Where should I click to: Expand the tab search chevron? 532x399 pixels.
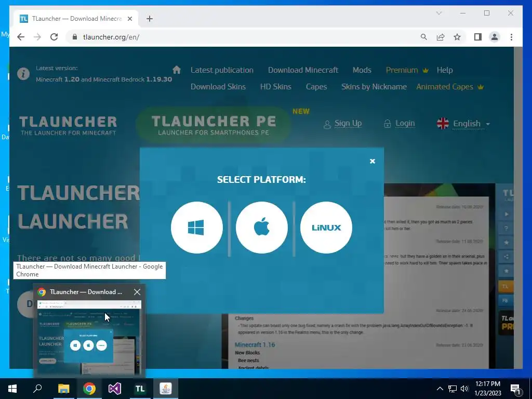coord(438,13)
